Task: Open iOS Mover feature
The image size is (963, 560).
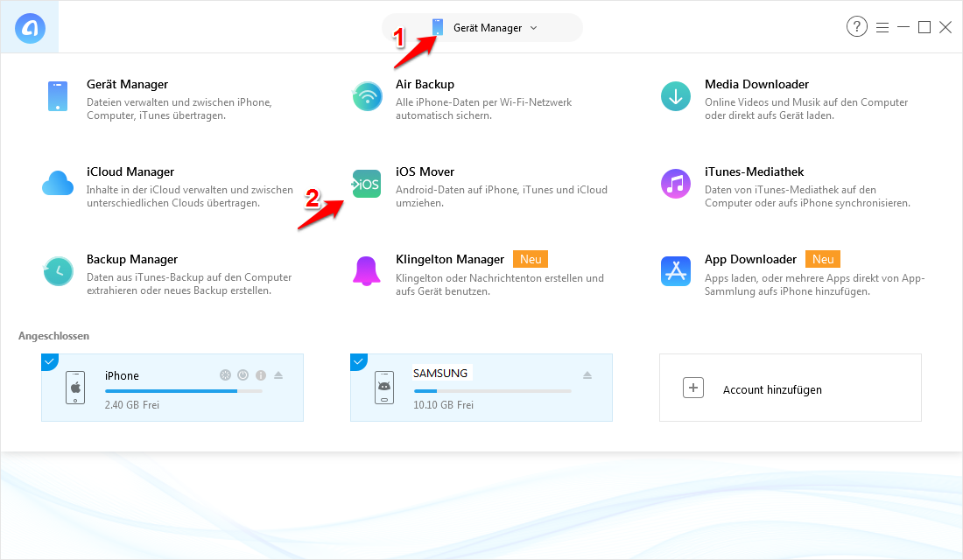Action: pyautogui.click(x=425, y=171)
